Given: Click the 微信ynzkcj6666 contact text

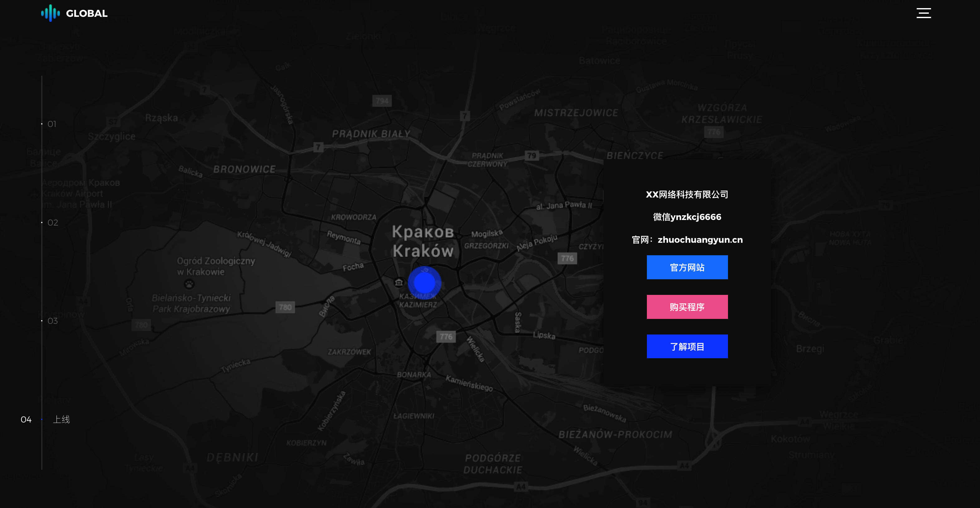Looking at the screenshot, I should pos(687,217).
